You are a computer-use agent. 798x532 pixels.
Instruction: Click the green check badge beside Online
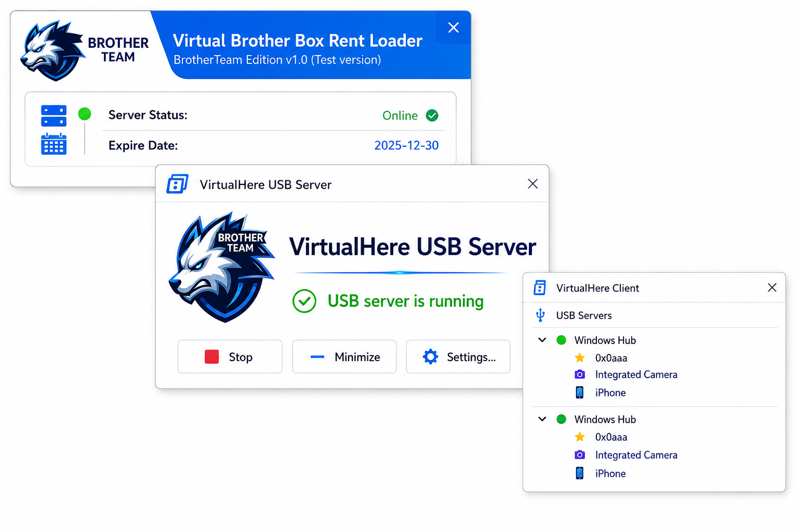(432, 115)
